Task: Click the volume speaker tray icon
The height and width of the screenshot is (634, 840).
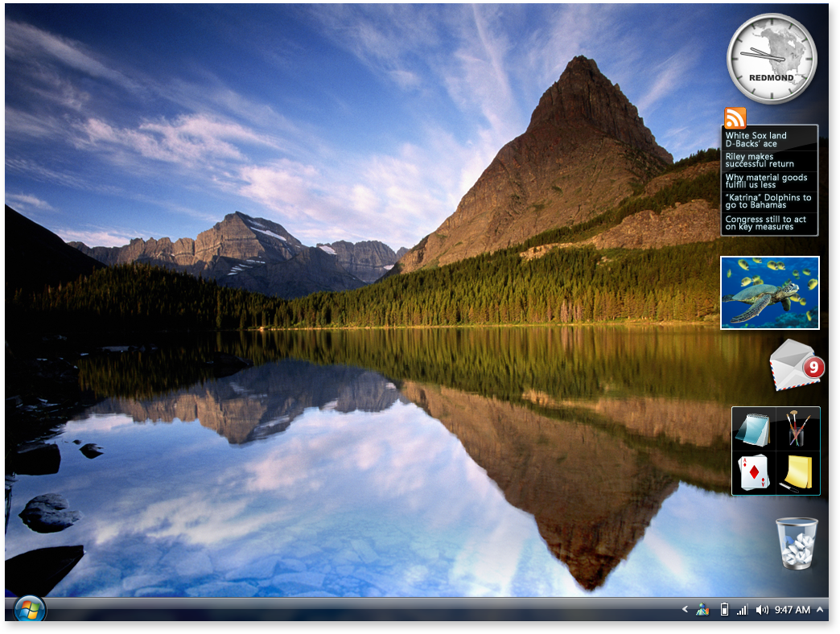Action: tap(762, 610)
